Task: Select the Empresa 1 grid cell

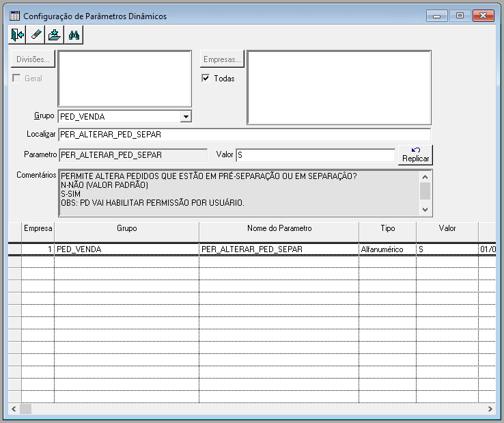Action: [x=38, y=249]
